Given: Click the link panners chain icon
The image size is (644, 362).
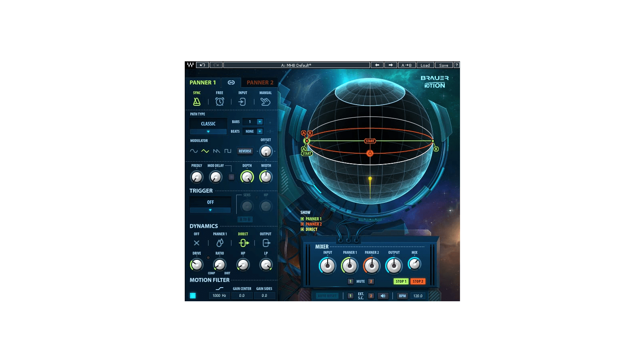Looking at the screenshot, I should point(231,82).
